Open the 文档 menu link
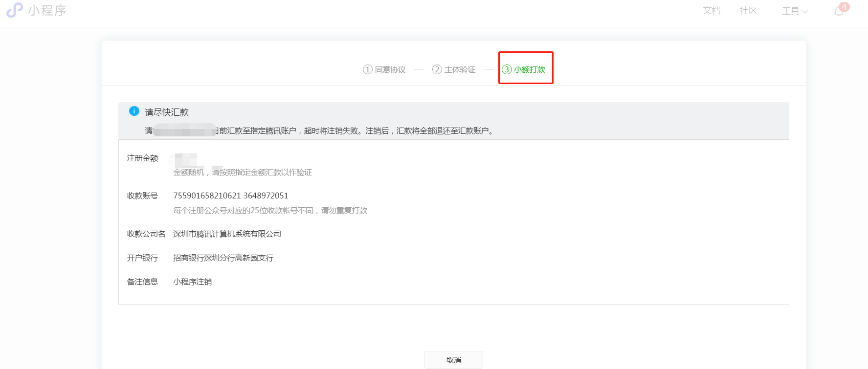This screenshot has height=369, width=868. coord(712,11)
